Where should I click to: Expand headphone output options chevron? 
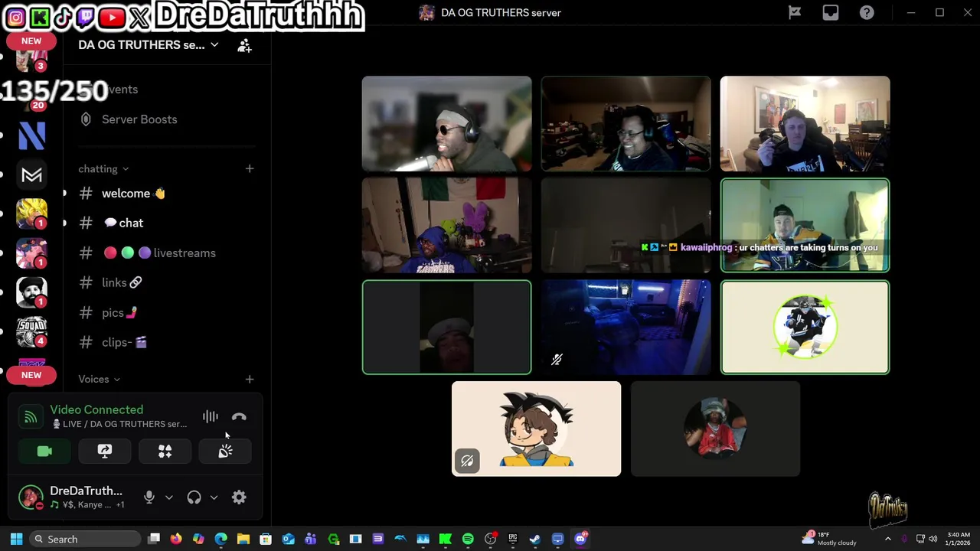pyautogui.click(x=214, y=497)
